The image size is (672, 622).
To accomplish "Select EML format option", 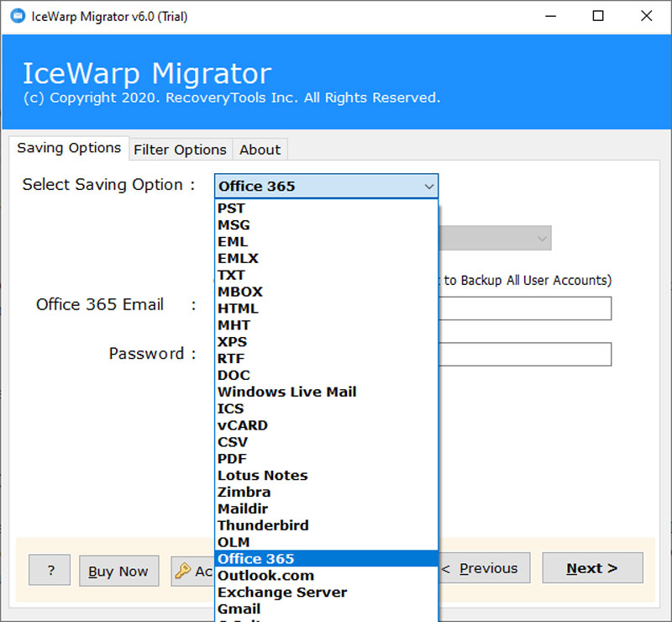I will [326, 242].
